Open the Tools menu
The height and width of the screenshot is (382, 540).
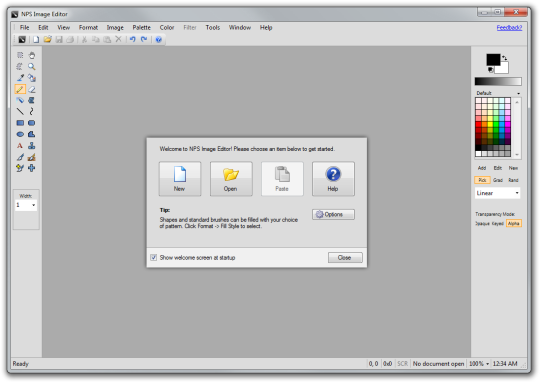click(x=212, y=28)
